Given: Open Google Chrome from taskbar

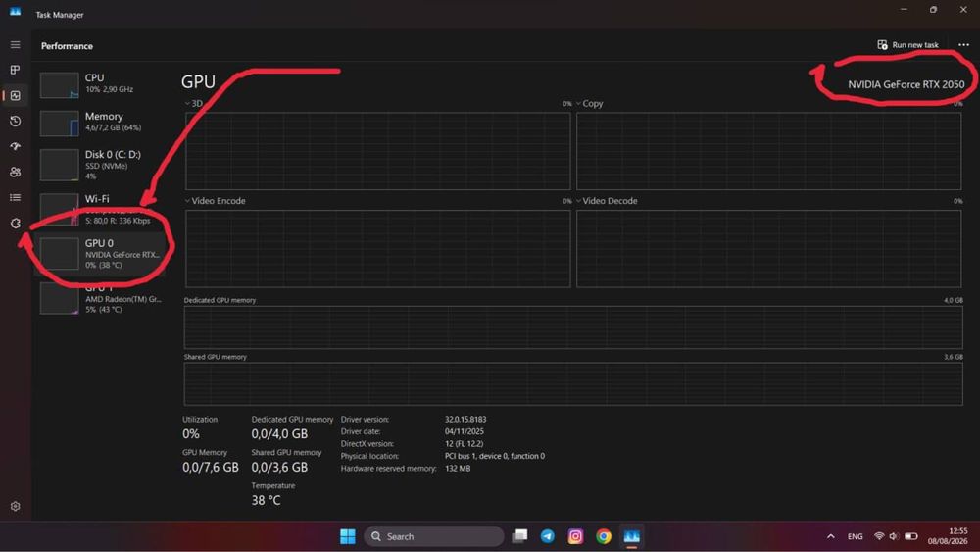Looking at the screenshot, I should [x=604, y=536].
